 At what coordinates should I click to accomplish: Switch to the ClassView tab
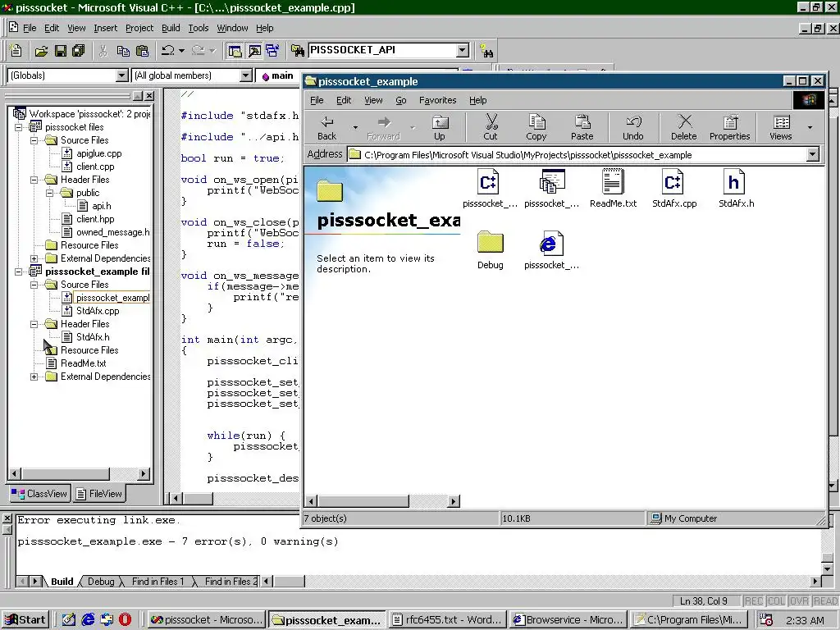coord(40,493)
